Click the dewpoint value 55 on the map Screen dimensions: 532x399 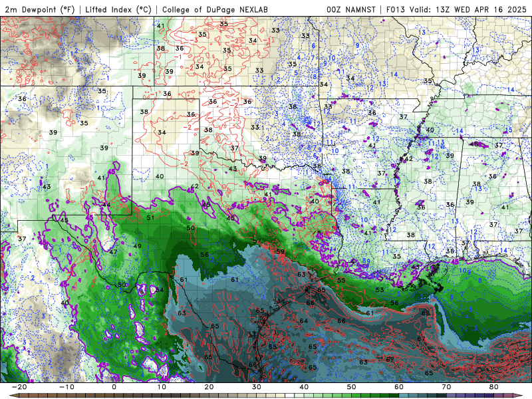pyautogui.click(x=341, y=280)
